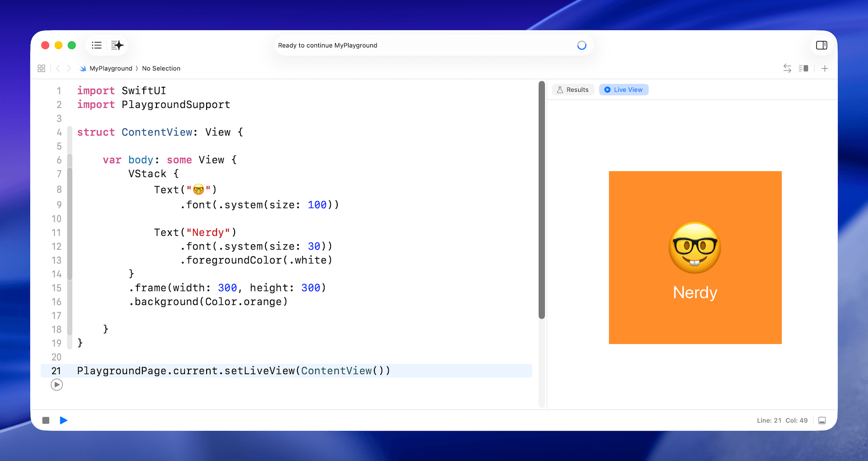The width and height of the screenshot is (868, 461).
Task: Toggle the inspector panel on the right
Action: [821, 45]
